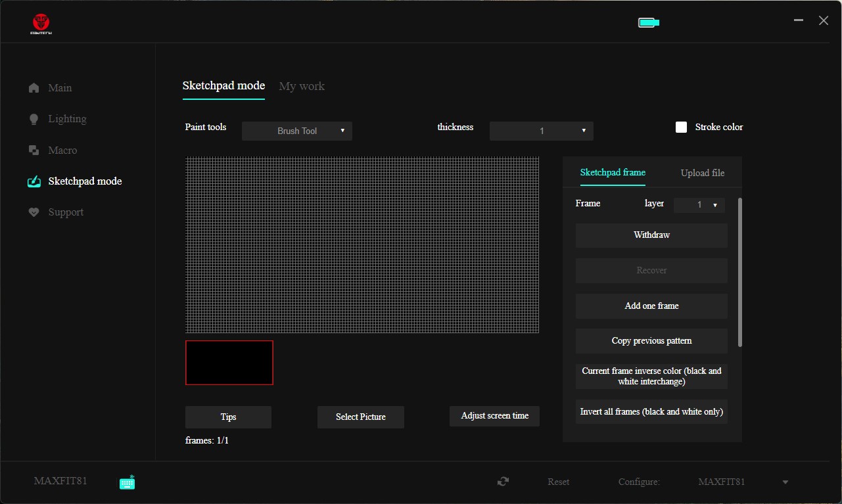Expand the Paint tools Brush Tool dropdown
This screenshot has width=842, height=504.
click(297, 131)
